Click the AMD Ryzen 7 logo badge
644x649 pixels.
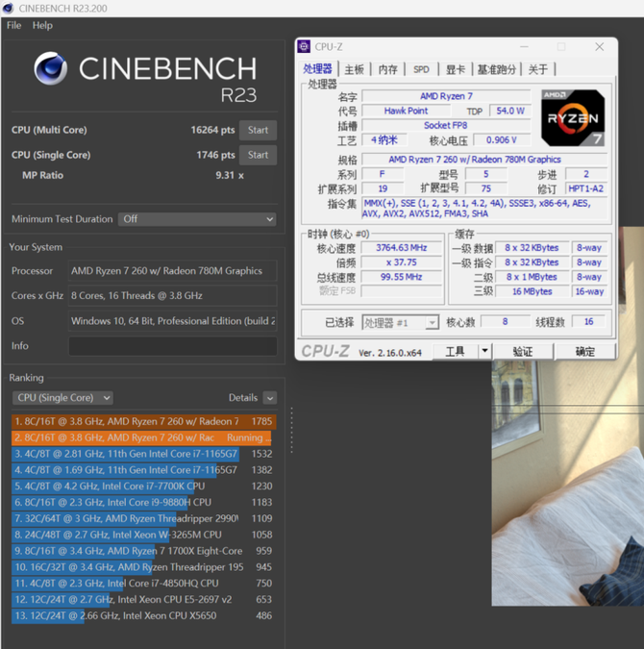(x=573, y=117)
